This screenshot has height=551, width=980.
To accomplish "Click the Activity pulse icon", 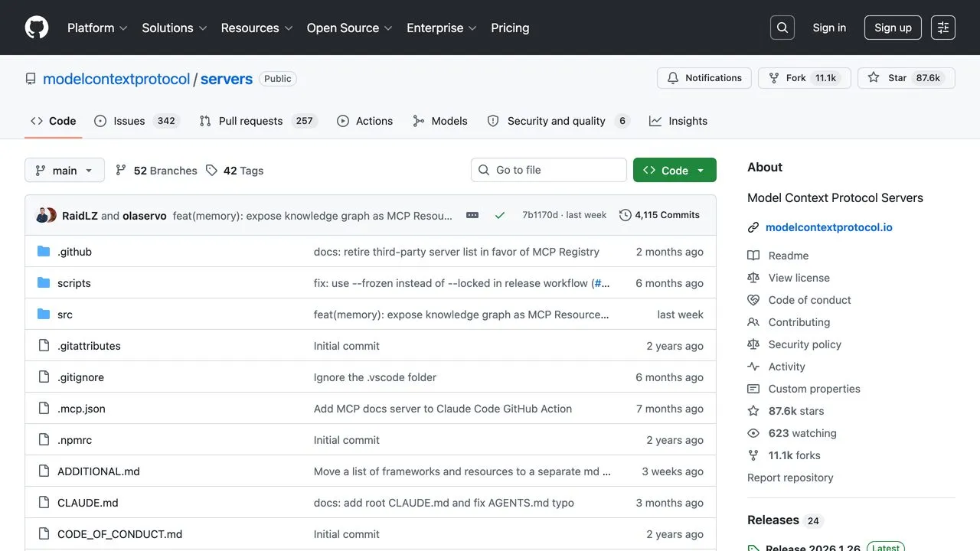I will pyautogui.click(x=753, y=367).
